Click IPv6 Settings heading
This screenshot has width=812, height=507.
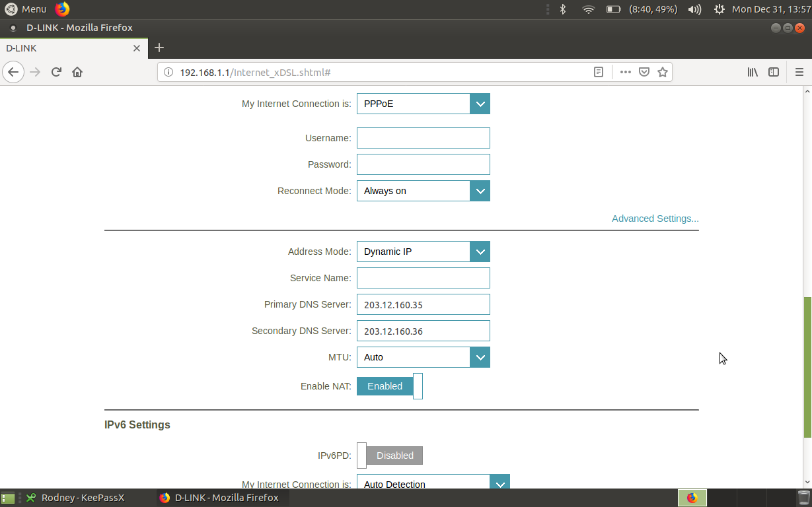click(137, 424)
